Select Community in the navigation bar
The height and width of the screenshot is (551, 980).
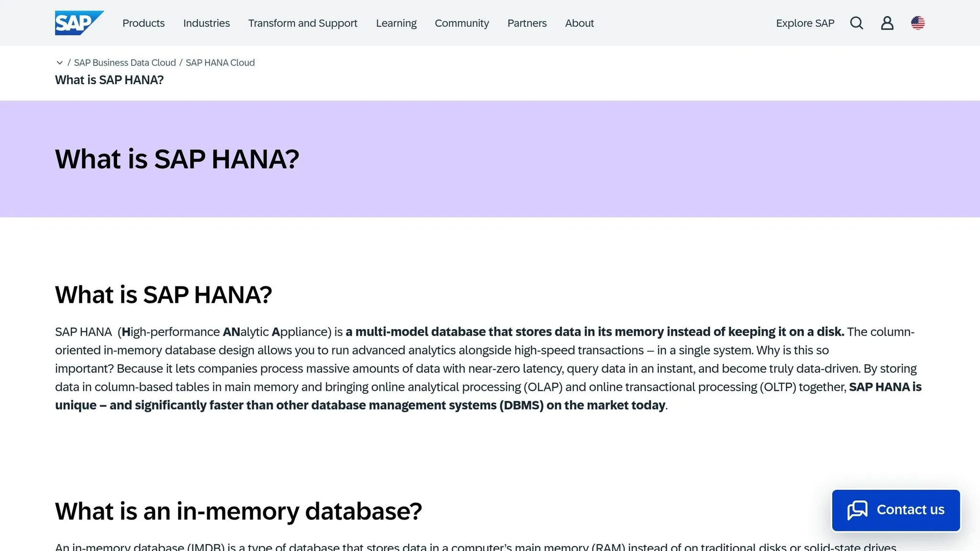click(461, 23)
